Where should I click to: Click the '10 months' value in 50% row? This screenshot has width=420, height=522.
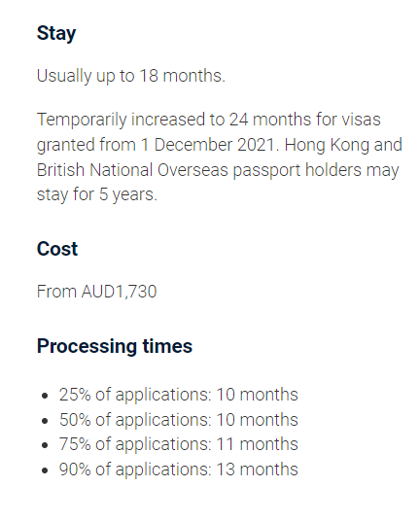pyautogui.click(x=258, y=420)
